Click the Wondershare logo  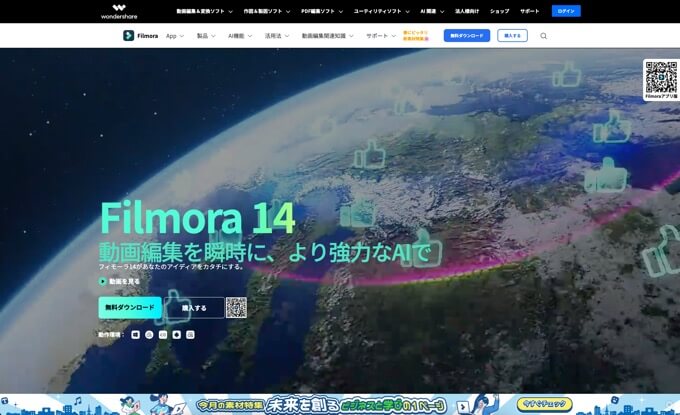click(x=119, y=12)
